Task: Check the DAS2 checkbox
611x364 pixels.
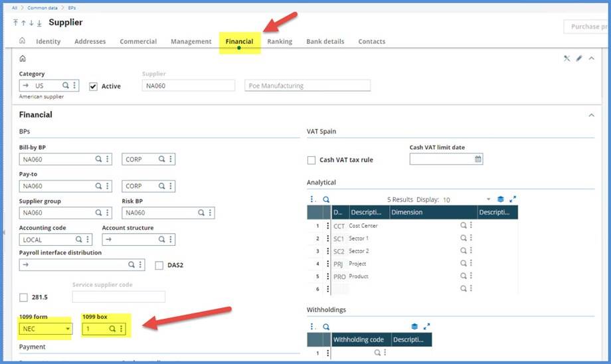Action: pos(159,265)
